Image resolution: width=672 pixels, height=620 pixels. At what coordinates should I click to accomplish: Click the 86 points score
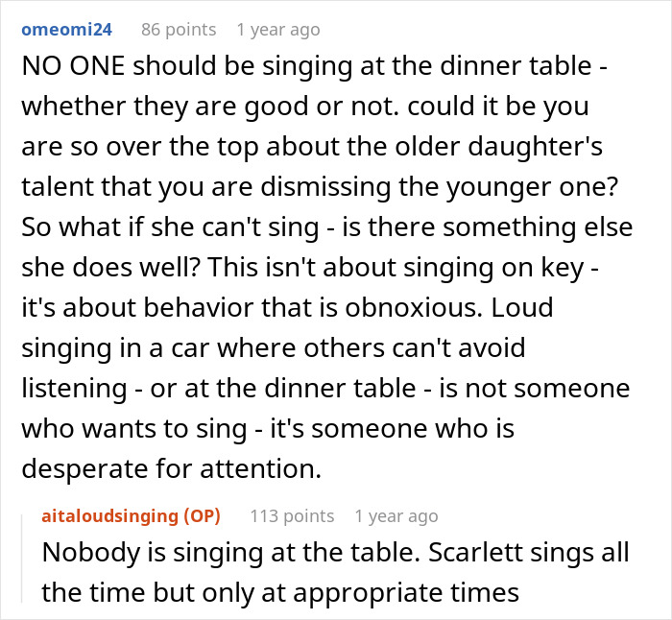pos(179,29)
